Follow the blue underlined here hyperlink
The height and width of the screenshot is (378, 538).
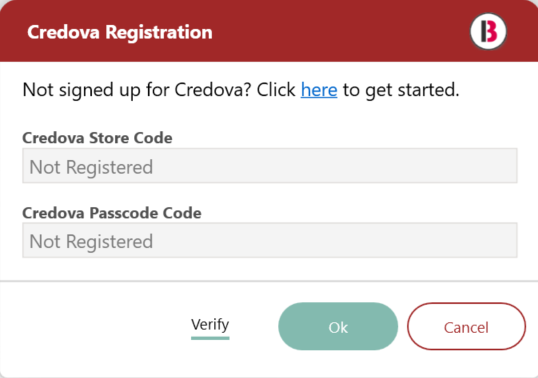[319, 90]
